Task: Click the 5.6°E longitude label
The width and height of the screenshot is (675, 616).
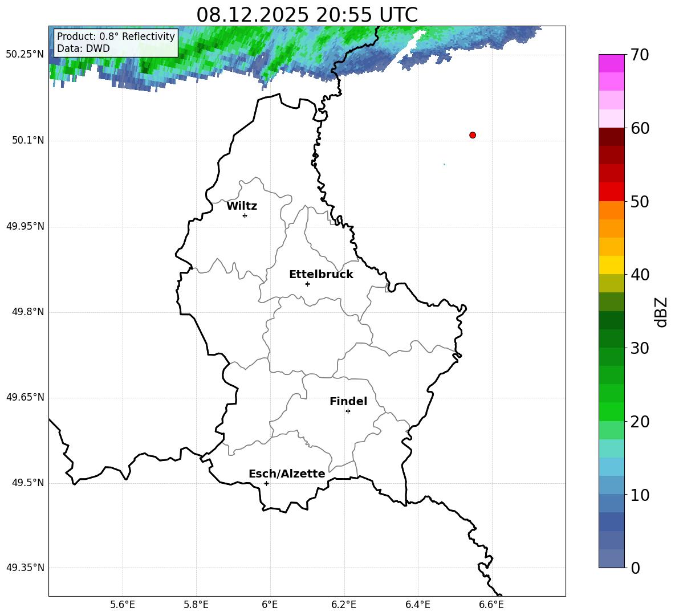Action: (123, 605)
